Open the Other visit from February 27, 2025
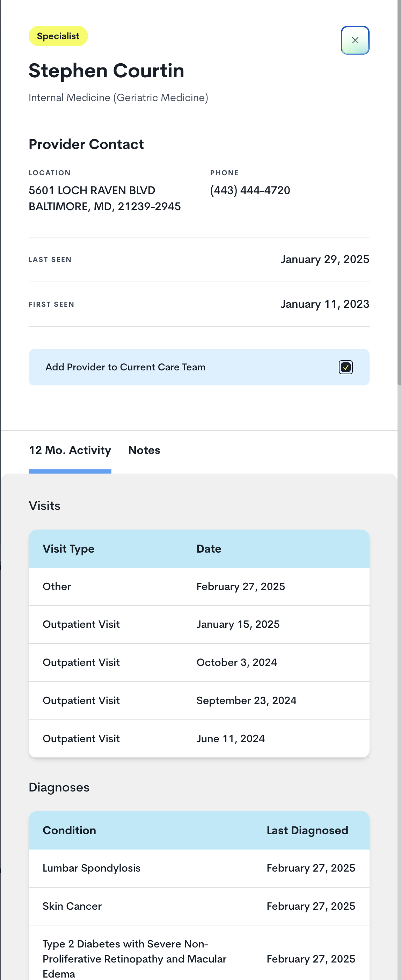Image resolution: width=401 pixels, height=980 pixels. (199, 586)
